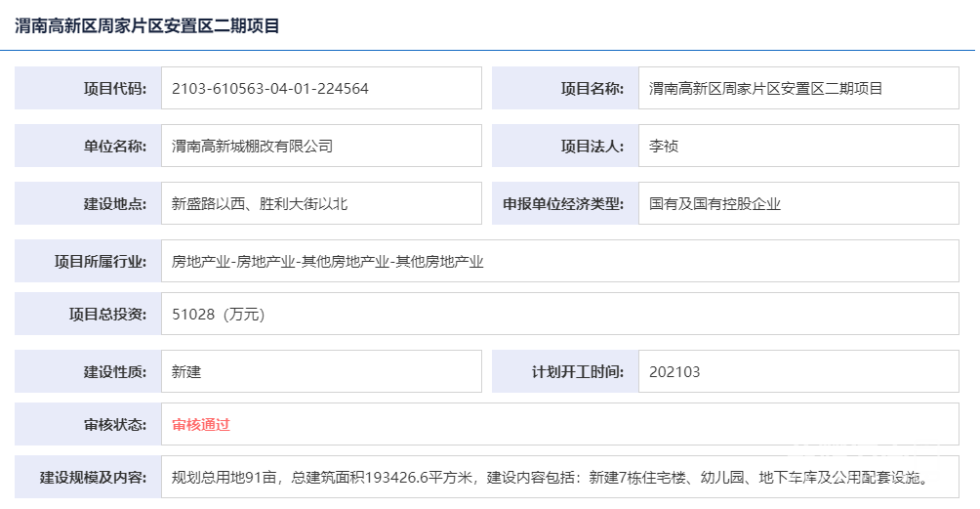980x509 pixels.
Task: Click the red 审核通过 status text
Action: [x=201, y=424]
